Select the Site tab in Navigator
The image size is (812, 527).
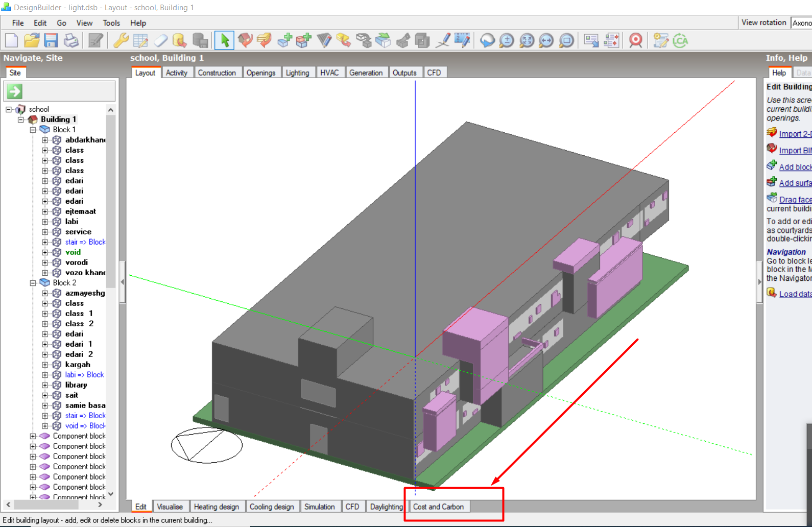[15, 73]
